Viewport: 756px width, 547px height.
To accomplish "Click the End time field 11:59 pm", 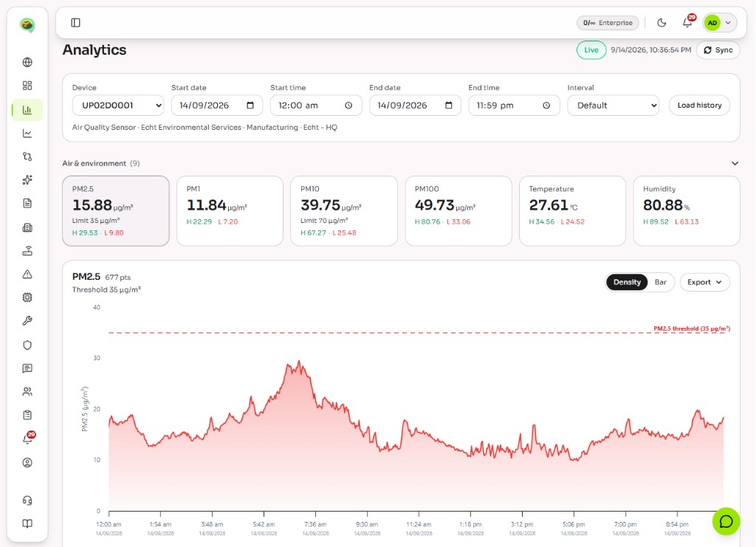I will (514, 105).
